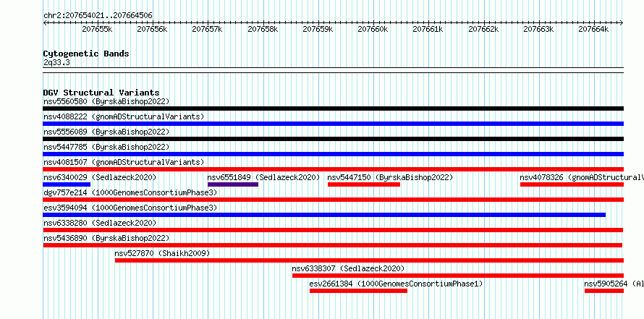
Task: Open the nsv5447785 (ByrskaBishop2022) label
Action: point(106,147)
